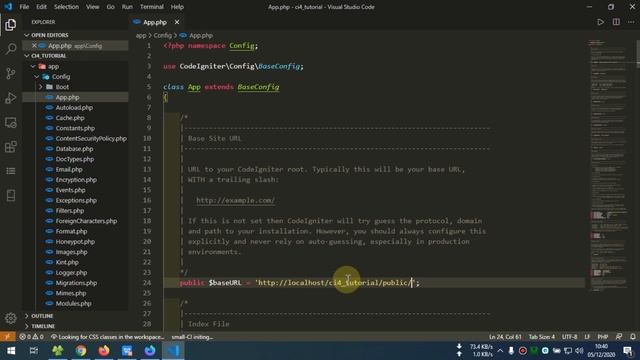Open Windows action center notifications
The width and height of the screenshot is (640, 360).
[628, 351]
